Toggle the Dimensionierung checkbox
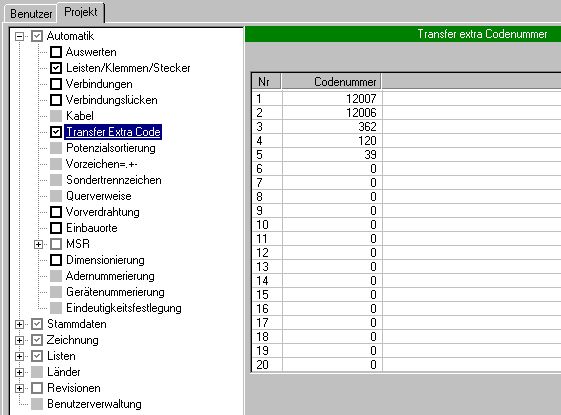Screen dimensions: 561x415 coord(56,260)
